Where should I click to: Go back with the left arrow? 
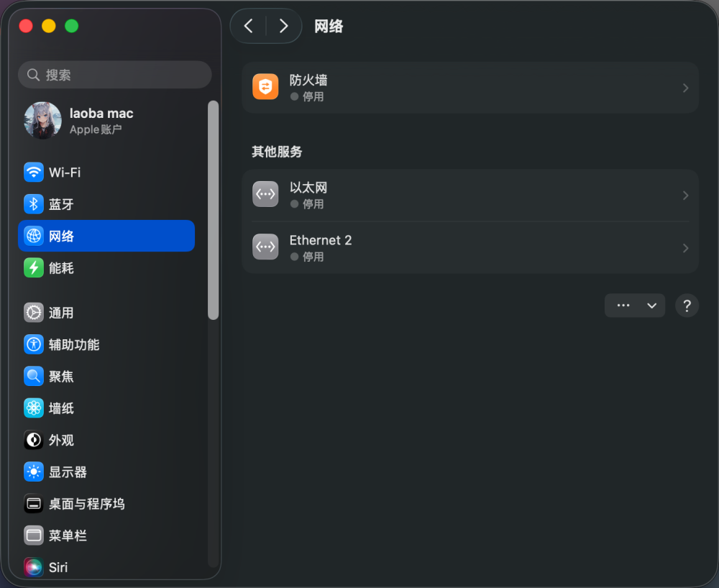coord(249,26)
